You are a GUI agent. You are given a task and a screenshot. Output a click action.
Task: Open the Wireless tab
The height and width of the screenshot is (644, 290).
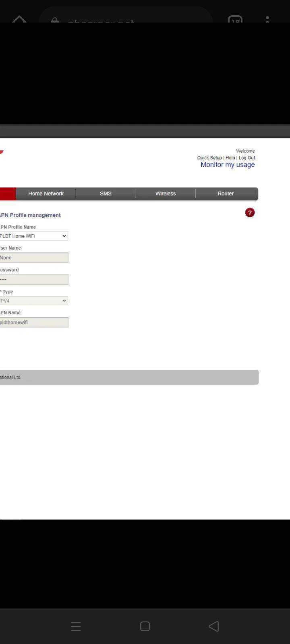pos(166,194)
